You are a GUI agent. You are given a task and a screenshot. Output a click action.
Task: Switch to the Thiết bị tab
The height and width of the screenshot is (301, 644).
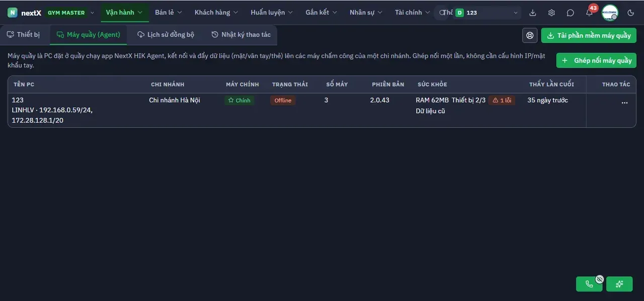pyautogui.click(x=23, y=35)
